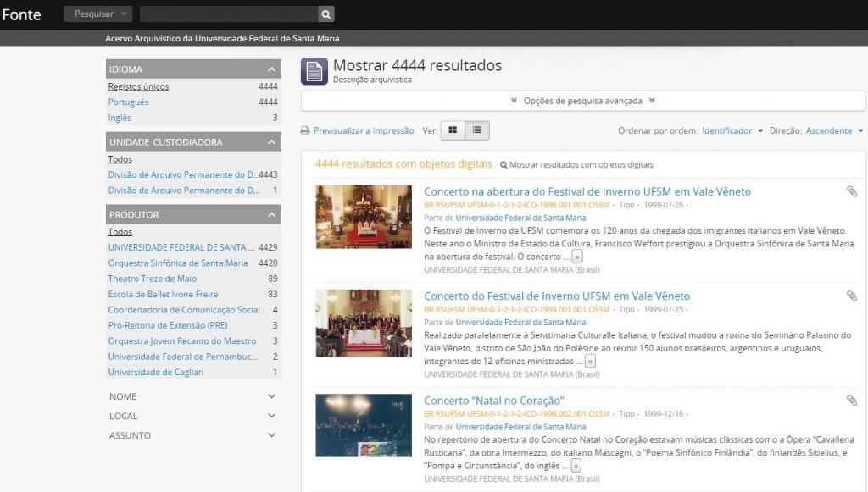Click archival description document icon

[314, 71]
